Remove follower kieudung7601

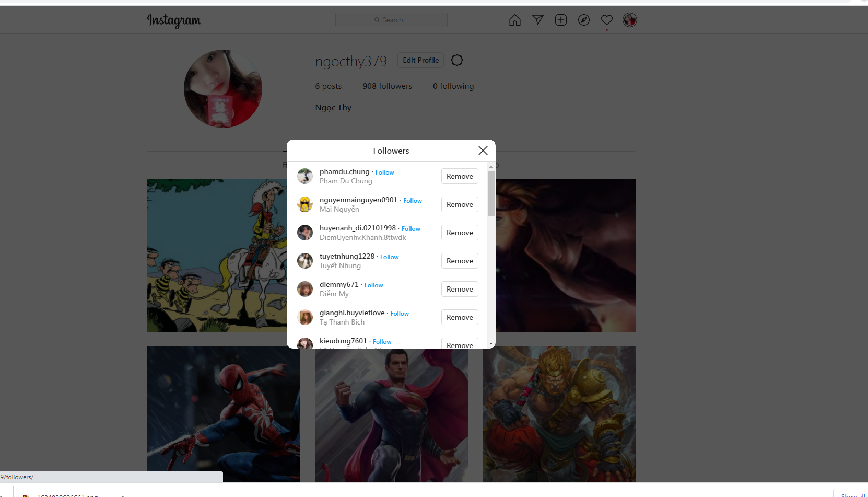click(460, 344)
